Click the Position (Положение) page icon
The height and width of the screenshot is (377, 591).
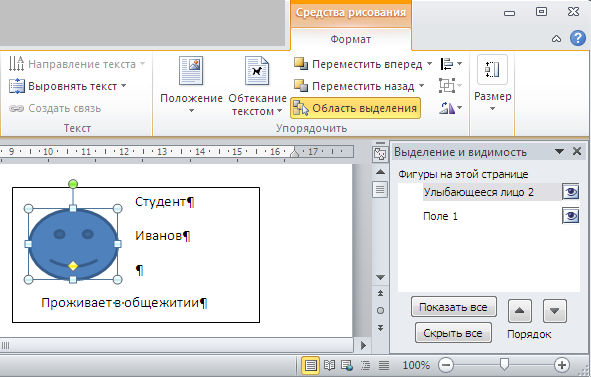(191, 71)
